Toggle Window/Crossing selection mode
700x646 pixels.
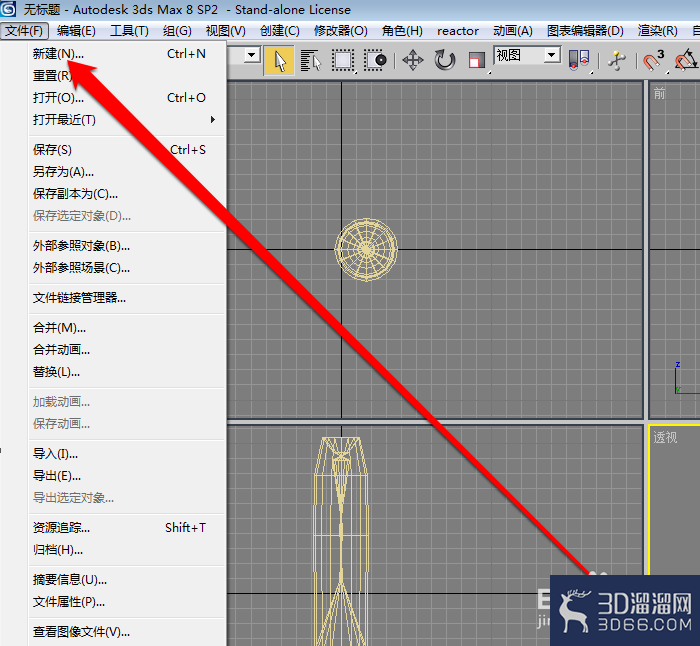pyautogui.click(x=375, y=60)
